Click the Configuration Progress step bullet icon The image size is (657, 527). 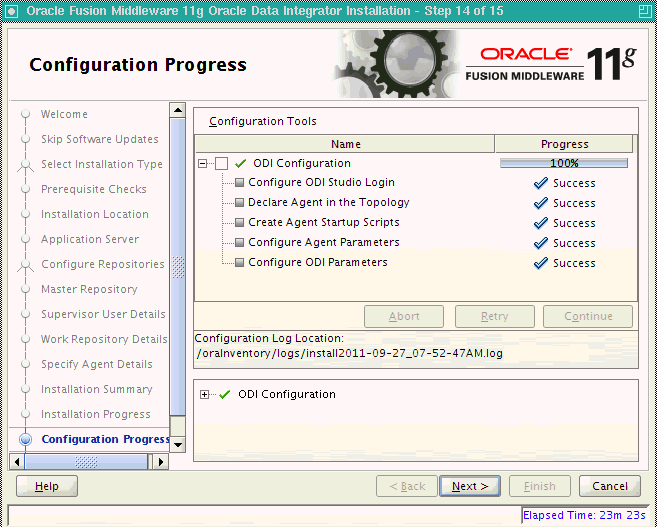pyautogui.click(x=26, y=439)
